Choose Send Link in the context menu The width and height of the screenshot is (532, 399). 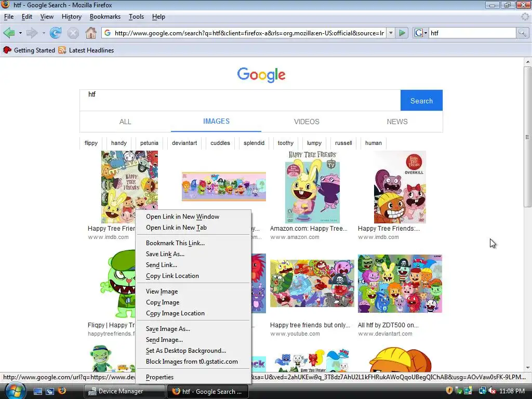click(193, 264)
